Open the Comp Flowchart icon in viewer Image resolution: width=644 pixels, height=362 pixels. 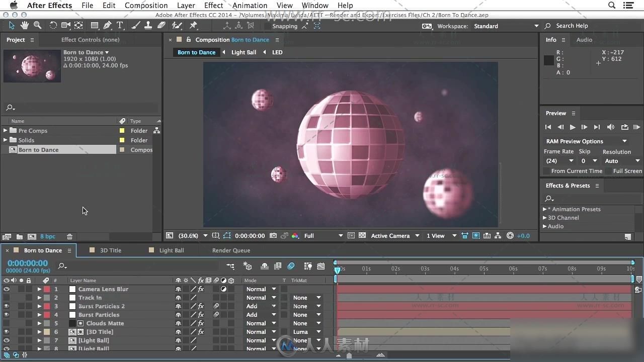tap(498, 235)
